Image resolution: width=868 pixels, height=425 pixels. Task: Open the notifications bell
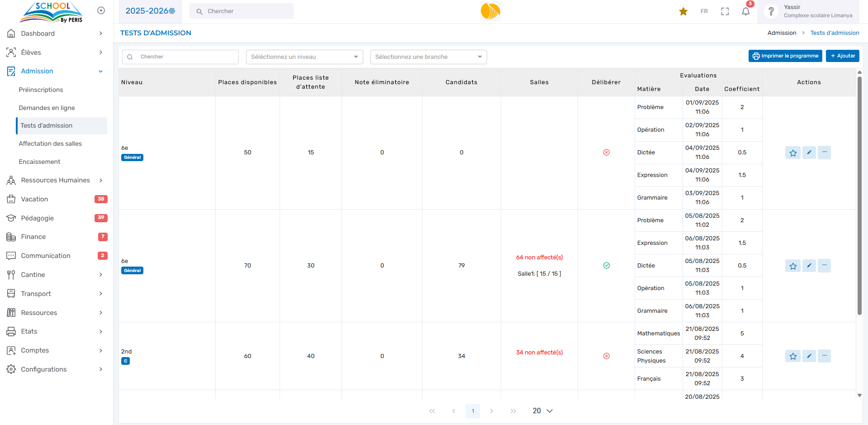coord(745,11)
